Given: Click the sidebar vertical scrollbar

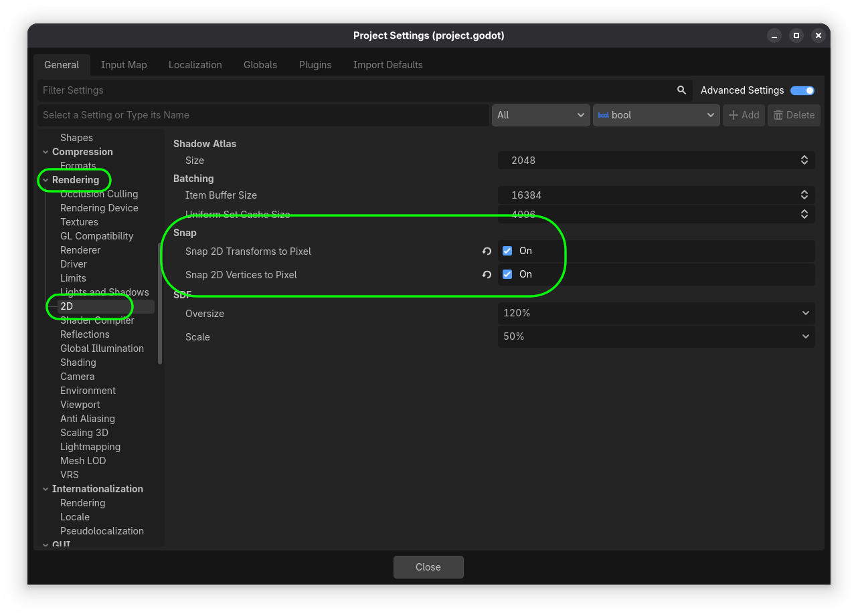Looking at the screenshot, I should coord(159,304).
